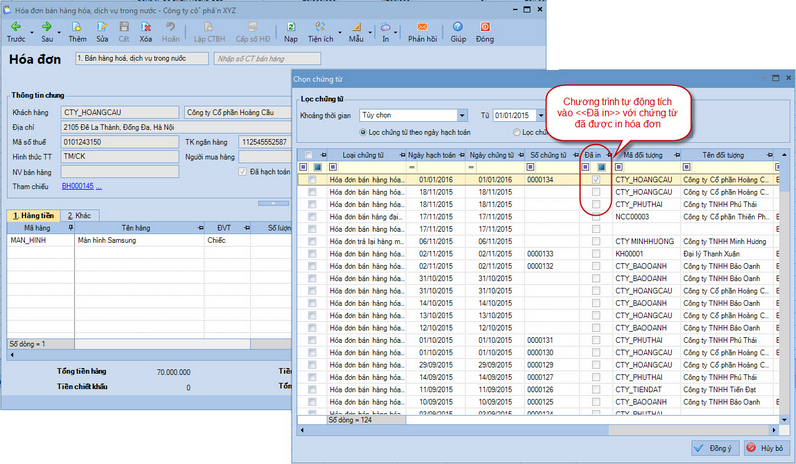
Task: Open Trước button dropdown arrow
Action: click(31, 33)
